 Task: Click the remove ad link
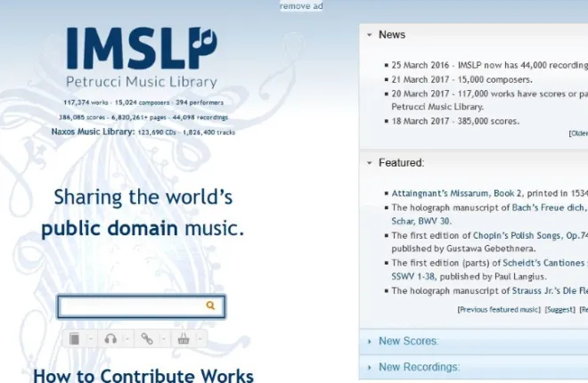pos(301,6)
